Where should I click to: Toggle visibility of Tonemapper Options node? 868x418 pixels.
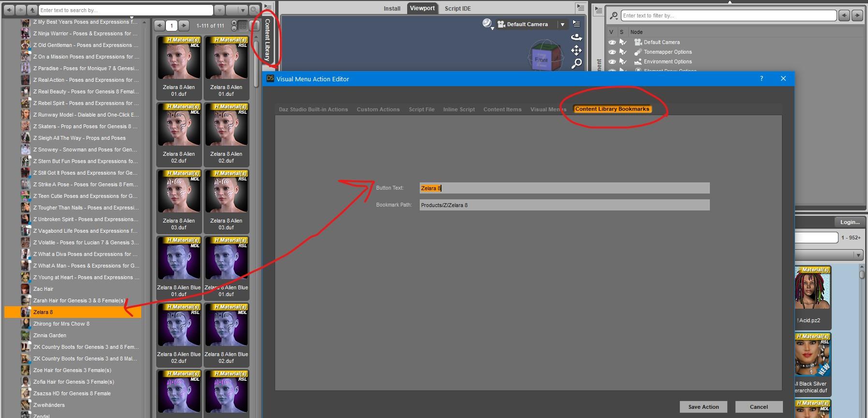[612, 52]
